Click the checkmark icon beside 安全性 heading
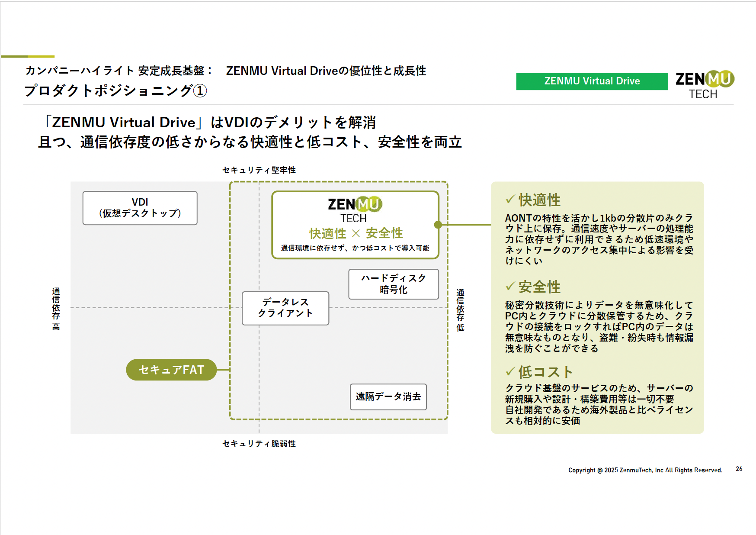The image size is (756, 535). pos(510,286)
